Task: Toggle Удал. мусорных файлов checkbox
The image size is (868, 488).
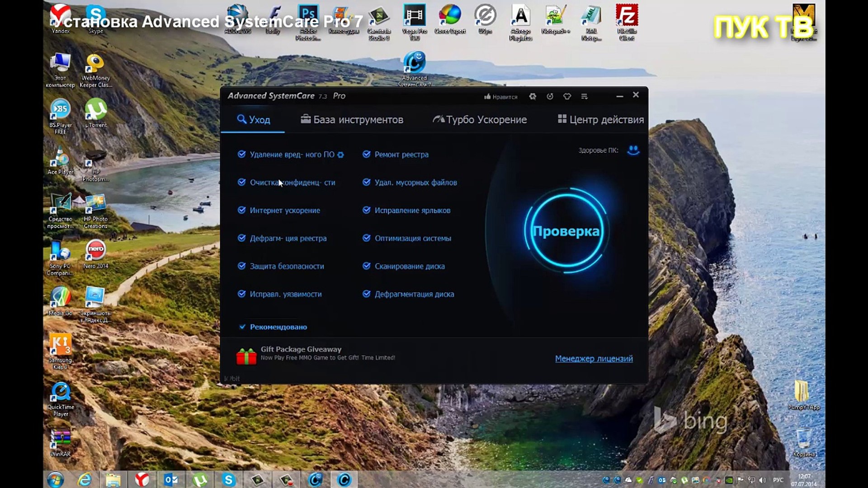Action: point(366,182)
